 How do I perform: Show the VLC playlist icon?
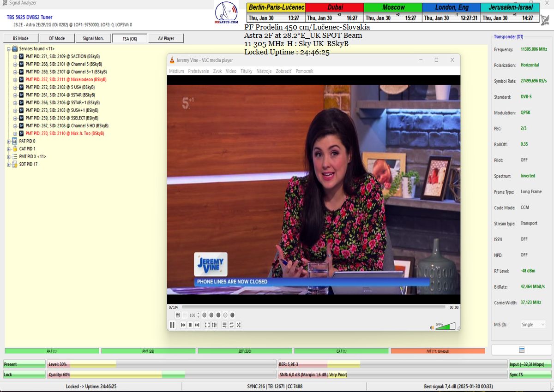[224, 325]
